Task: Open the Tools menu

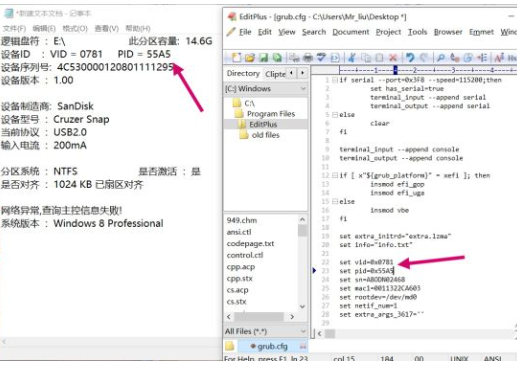Action: pos(417,32)
